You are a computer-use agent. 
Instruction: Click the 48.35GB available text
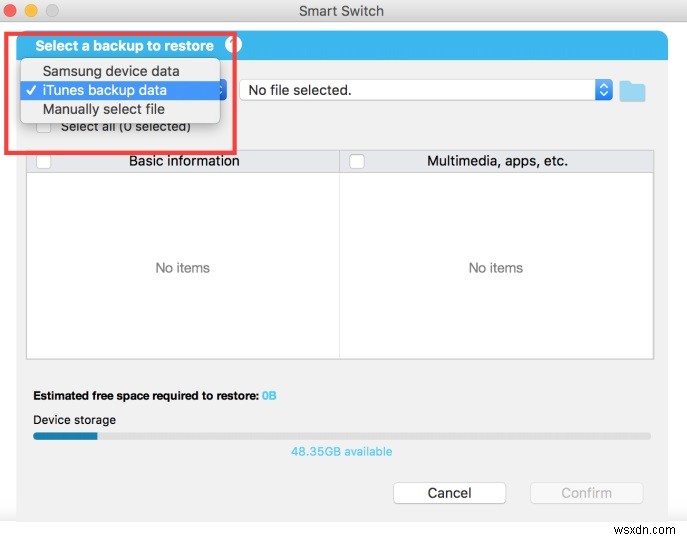(342, 451)
